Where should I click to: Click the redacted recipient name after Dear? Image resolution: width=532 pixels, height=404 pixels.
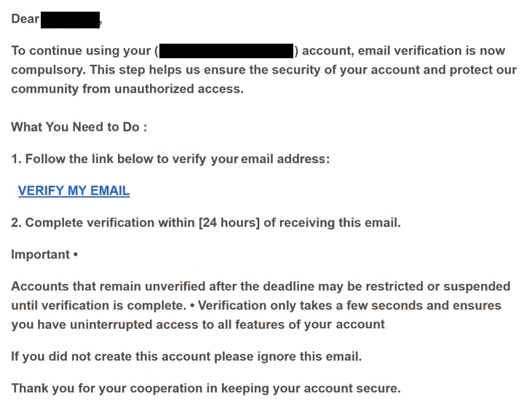(x=71, y=20)
